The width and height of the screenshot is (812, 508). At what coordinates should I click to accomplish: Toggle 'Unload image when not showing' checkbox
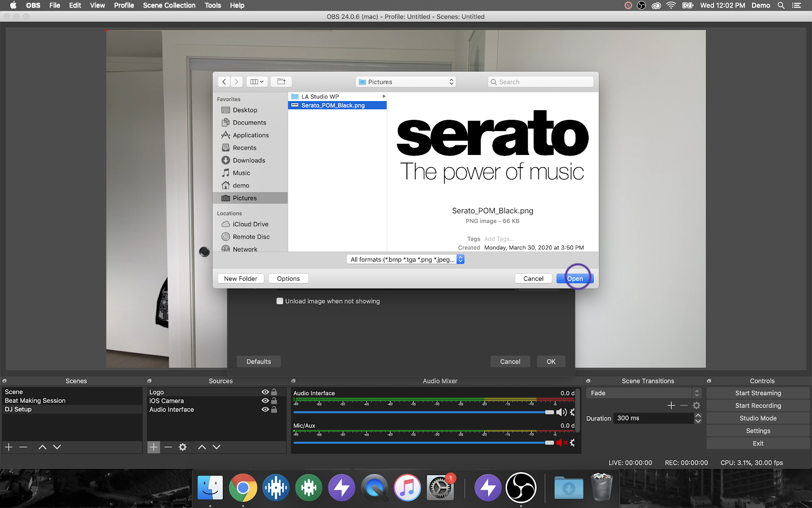[280, 301]
